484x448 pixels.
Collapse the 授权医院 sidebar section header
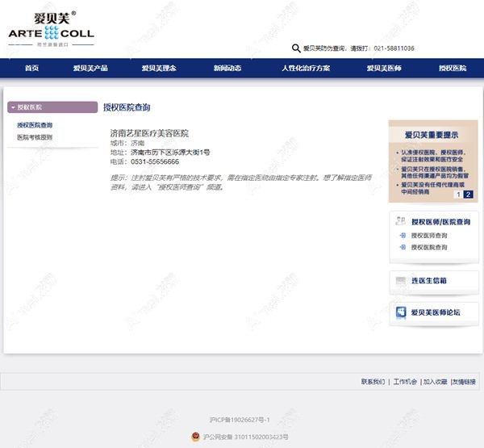(x=52, y=107)
